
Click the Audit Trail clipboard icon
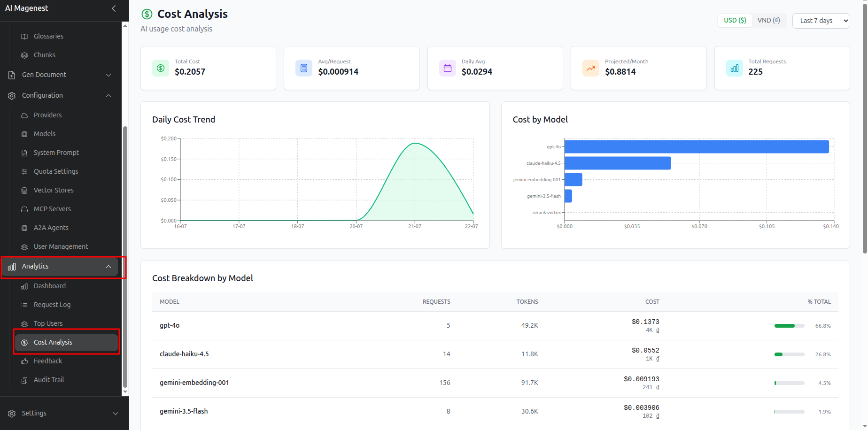[x=24, y=380]
